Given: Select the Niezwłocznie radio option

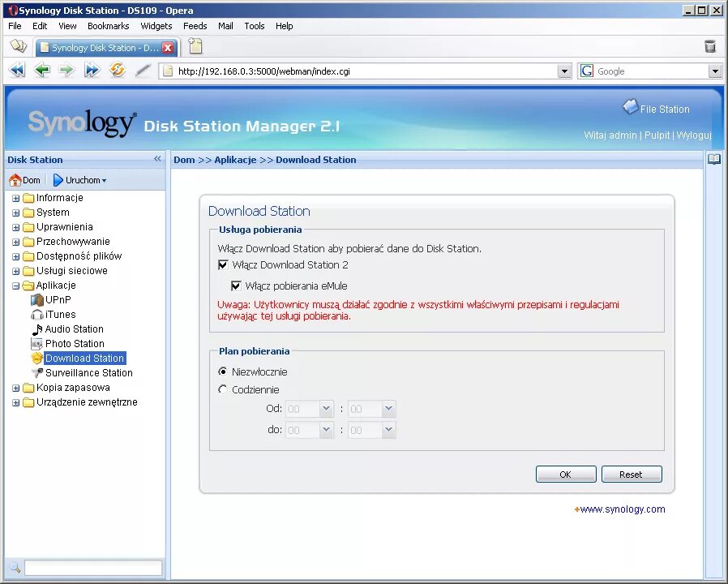Looking at the screenshot, I should pos(223,371).
